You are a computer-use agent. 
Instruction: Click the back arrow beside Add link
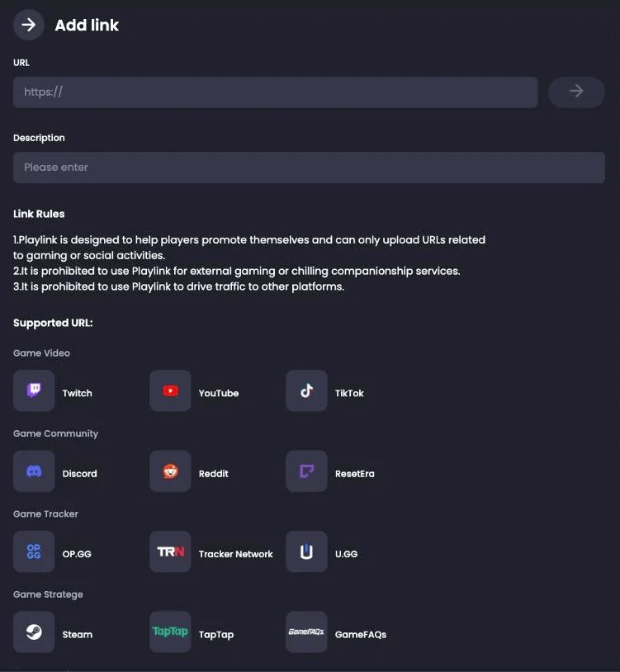pos(29,25)
